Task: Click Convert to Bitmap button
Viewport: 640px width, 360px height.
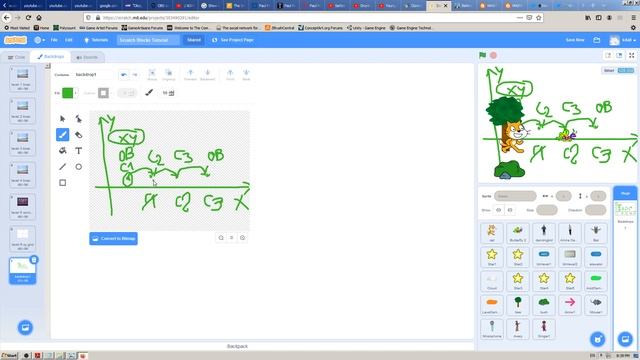Action: (113, 238)
